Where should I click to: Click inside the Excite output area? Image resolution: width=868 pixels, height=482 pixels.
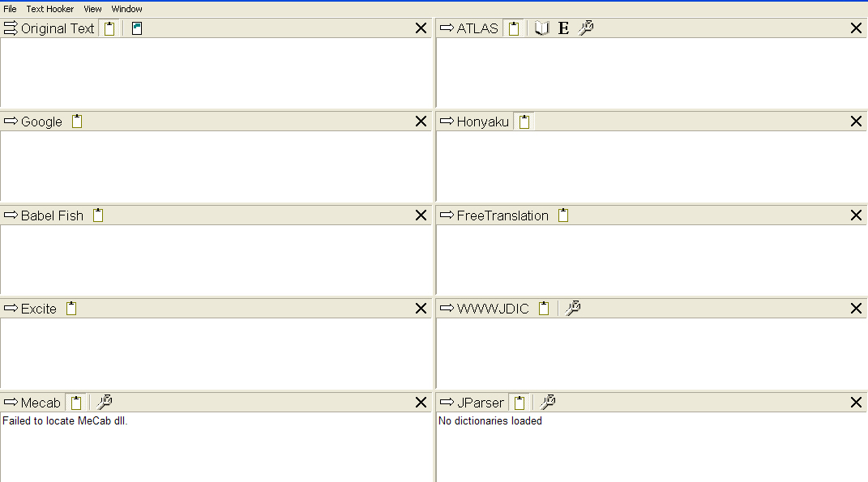click(x=216, y=353)
